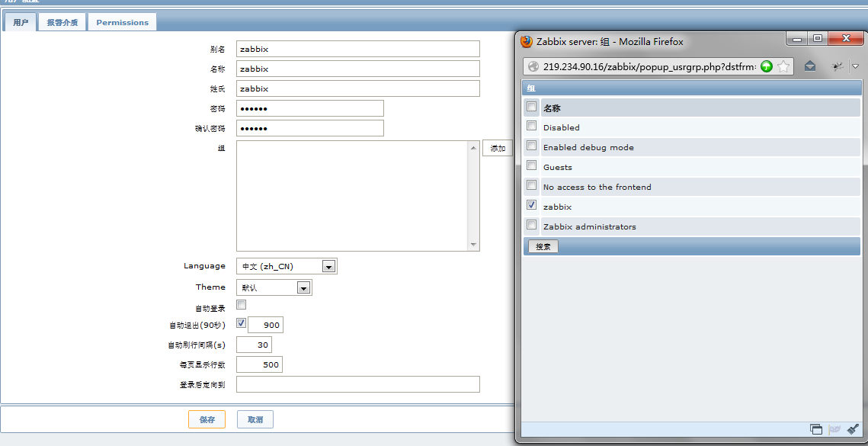Image resolution: width=868 pixels, height=446 pixels.
Task: Click the auto-logout seconds field showing 900
Action: tap(266, 325)
